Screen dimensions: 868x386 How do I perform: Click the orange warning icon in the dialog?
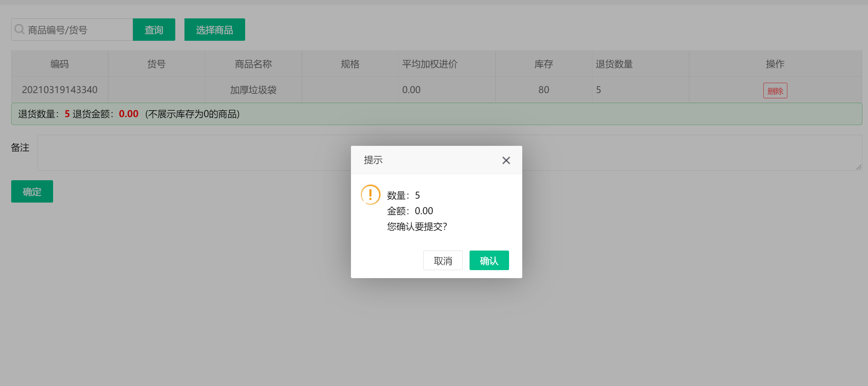(370, 195)
